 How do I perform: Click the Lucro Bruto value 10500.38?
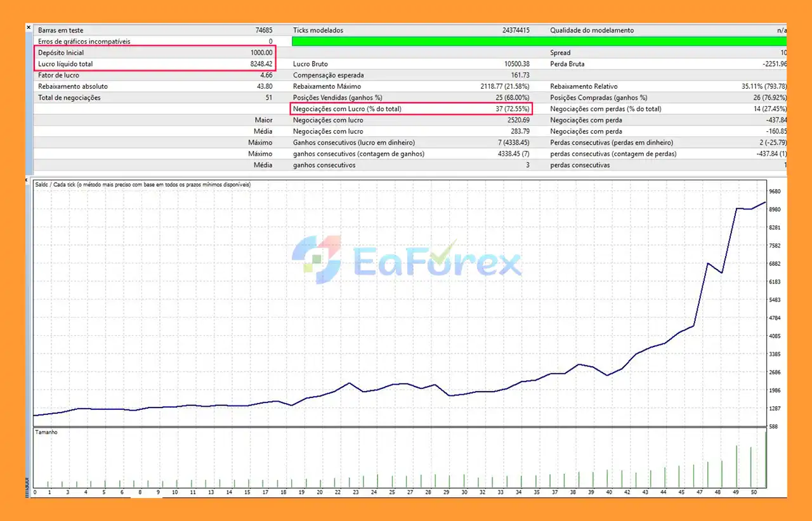click(x=516, y=64)
